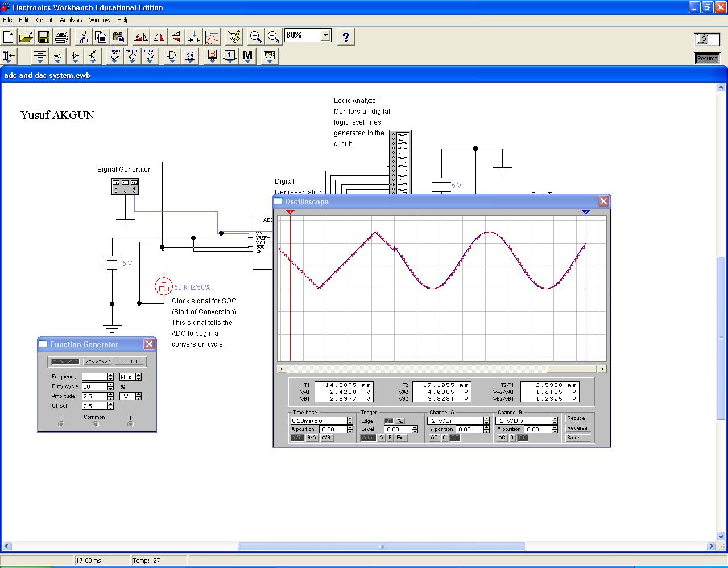Open the Analysis menu
Image resolution: width=728 pixels, height=568 pixels.
coord(71,20)
